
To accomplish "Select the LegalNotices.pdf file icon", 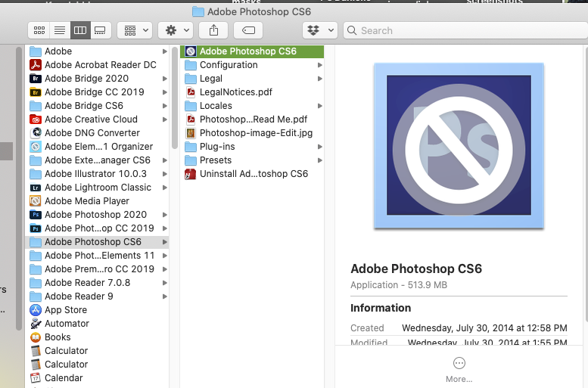I will pyautogui.click(x=191, y=92).
